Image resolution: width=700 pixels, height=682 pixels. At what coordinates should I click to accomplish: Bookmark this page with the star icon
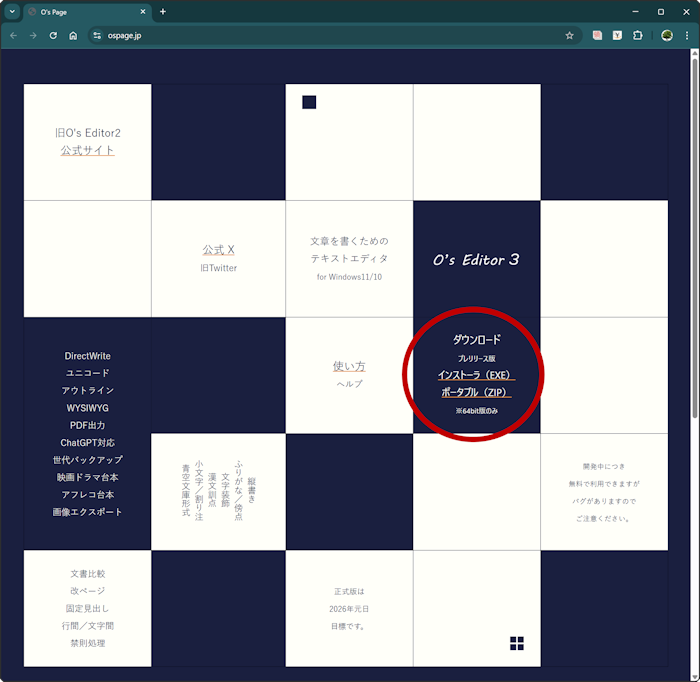click(569, 35)
